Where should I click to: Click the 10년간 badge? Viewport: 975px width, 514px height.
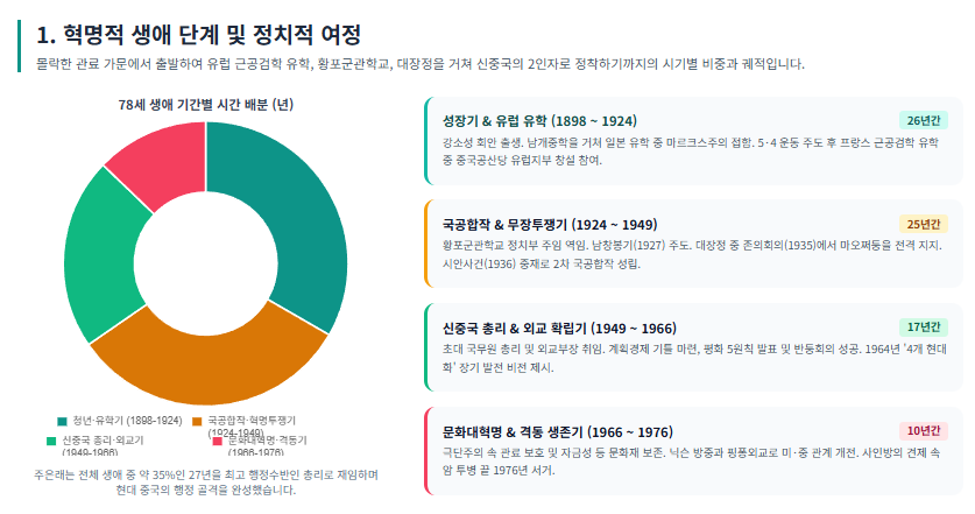(x=923, y=431)
